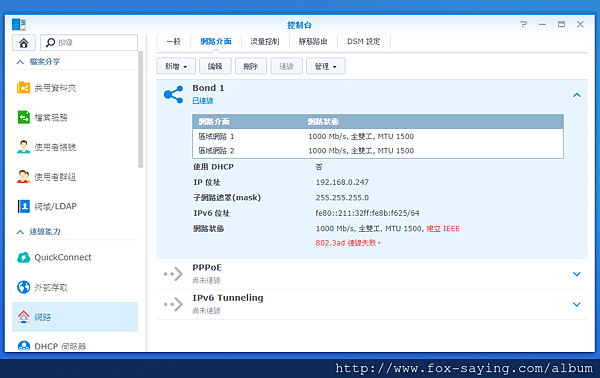The height and width of the screenshot is (378, 600).
Task: Open the User Group icon
Action: (23, 176)
